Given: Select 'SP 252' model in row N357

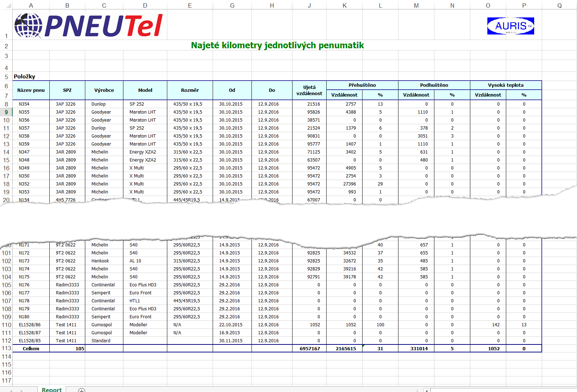Looking at the screenshot, I should click(145, 128).
